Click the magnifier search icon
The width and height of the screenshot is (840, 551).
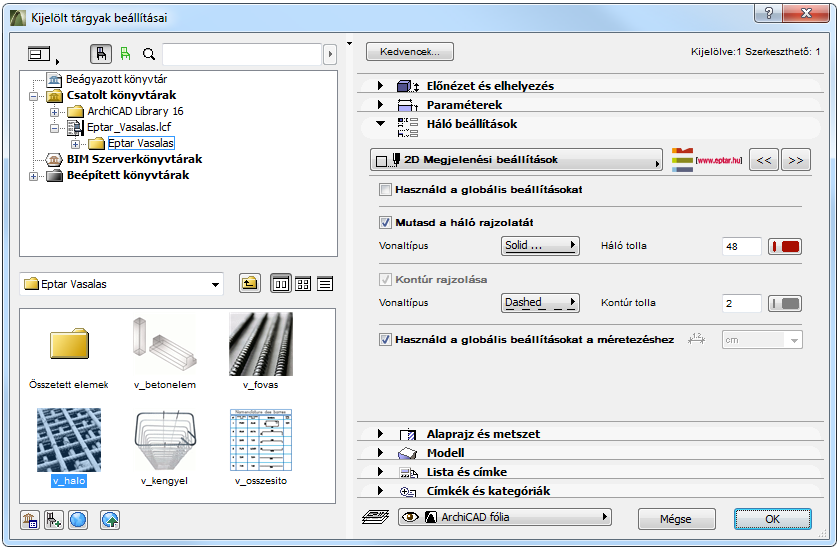tap(148, 54)
